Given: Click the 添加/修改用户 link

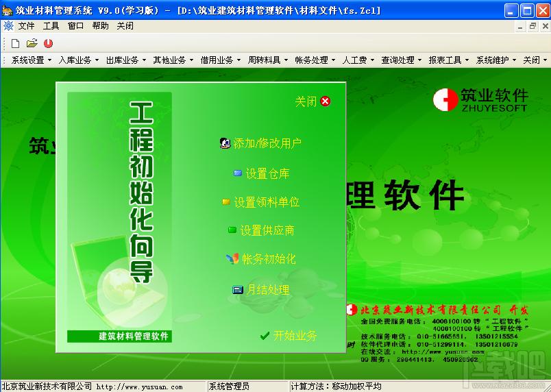Looking at the screenshot, I should click(267, 143).
